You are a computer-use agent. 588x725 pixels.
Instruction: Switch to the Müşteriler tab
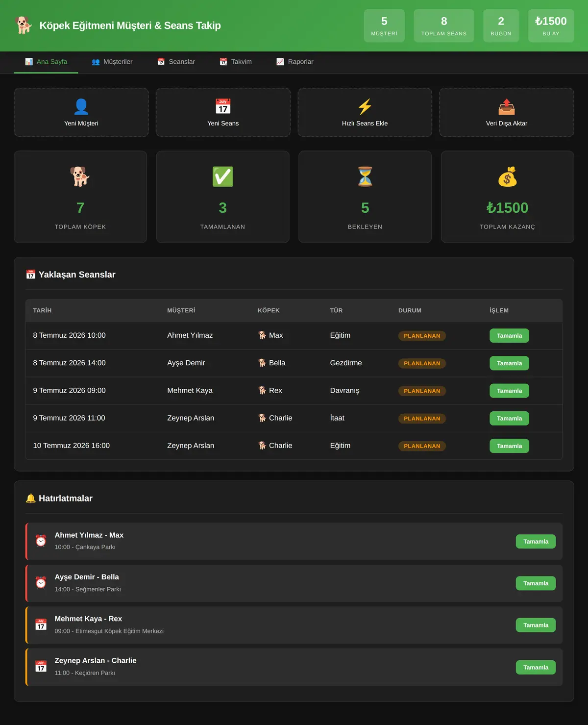pos(112,62)
